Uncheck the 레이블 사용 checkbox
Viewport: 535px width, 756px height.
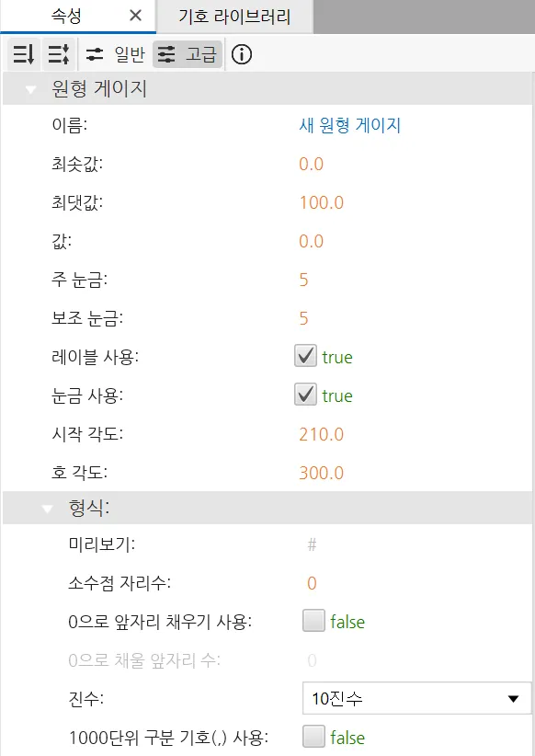(305, 356)
